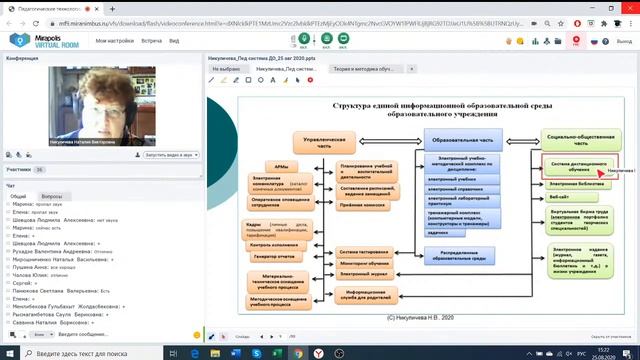Select the Никуличева_Пед систем tab
The height and width of the screenshot is (360, 640).
coord(287,69)
